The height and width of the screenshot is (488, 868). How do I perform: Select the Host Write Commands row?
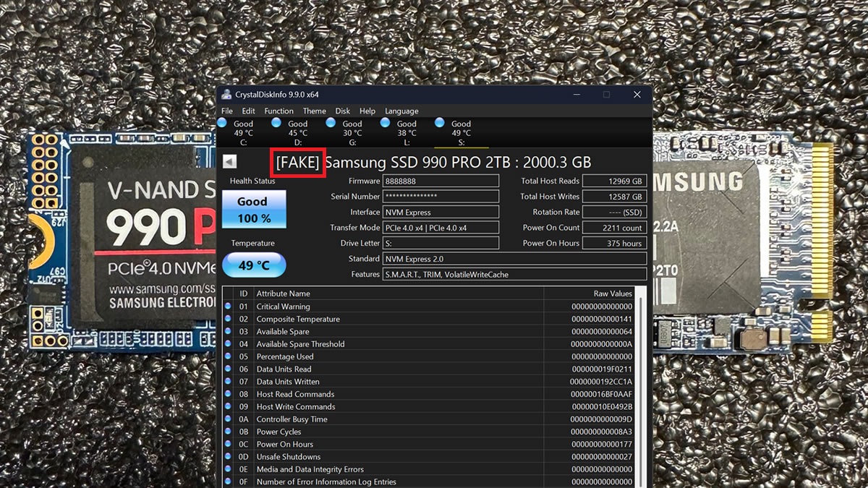pyautogui.click(x=429, y=406)
